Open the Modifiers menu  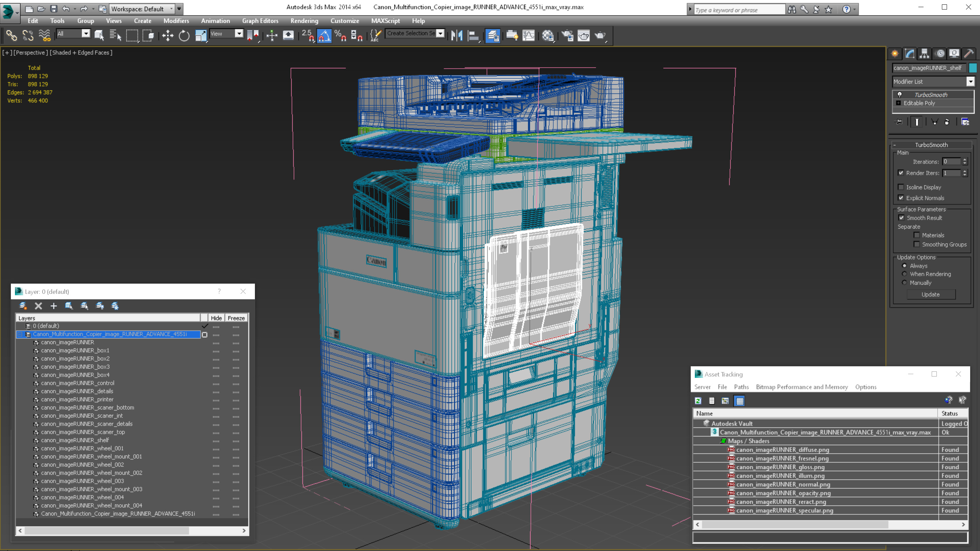point(176,21)
